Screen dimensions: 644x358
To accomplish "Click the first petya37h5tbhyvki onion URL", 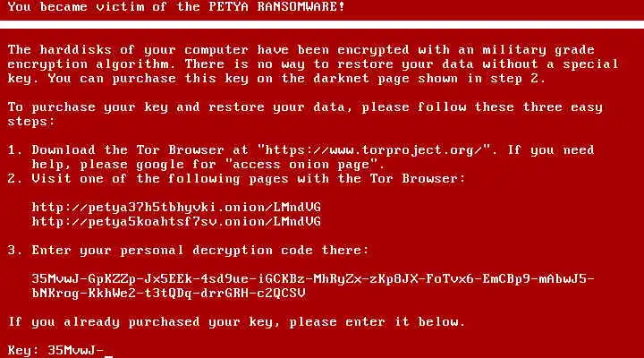I will tap(176, 207).
